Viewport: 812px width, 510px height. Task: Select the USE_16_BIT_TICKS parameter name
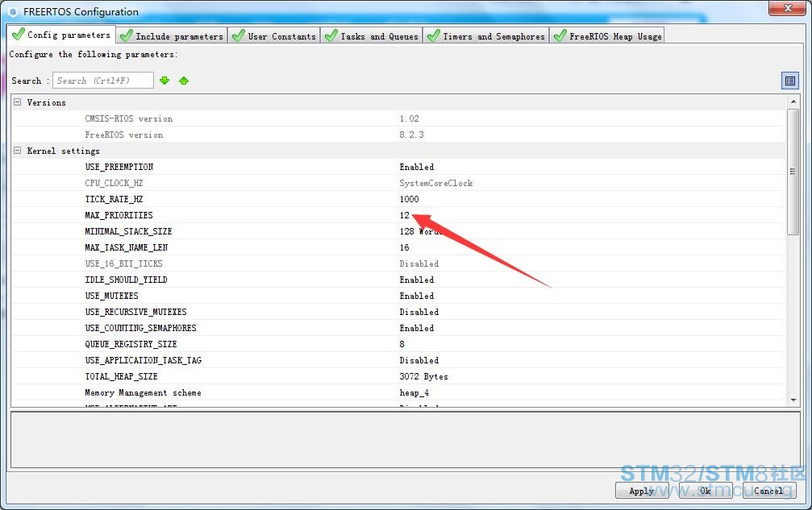[x=123, y=263]
